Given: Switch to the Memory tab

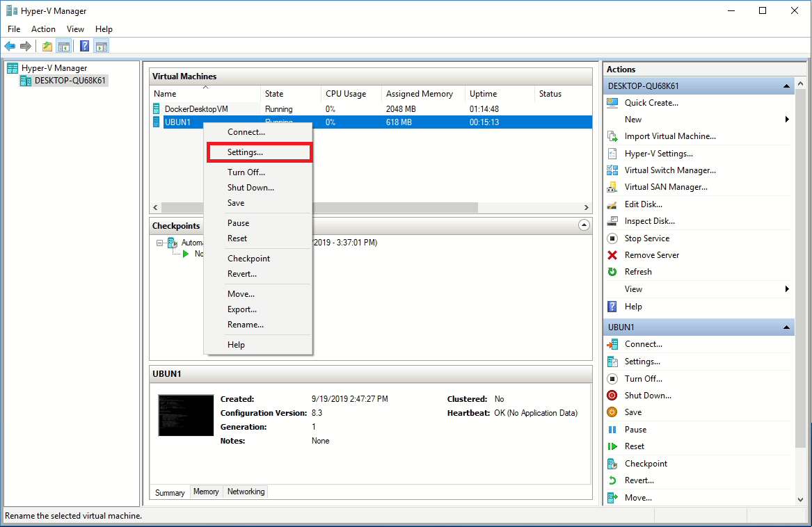Looking at the screenshot, I should tap(206, 492).
